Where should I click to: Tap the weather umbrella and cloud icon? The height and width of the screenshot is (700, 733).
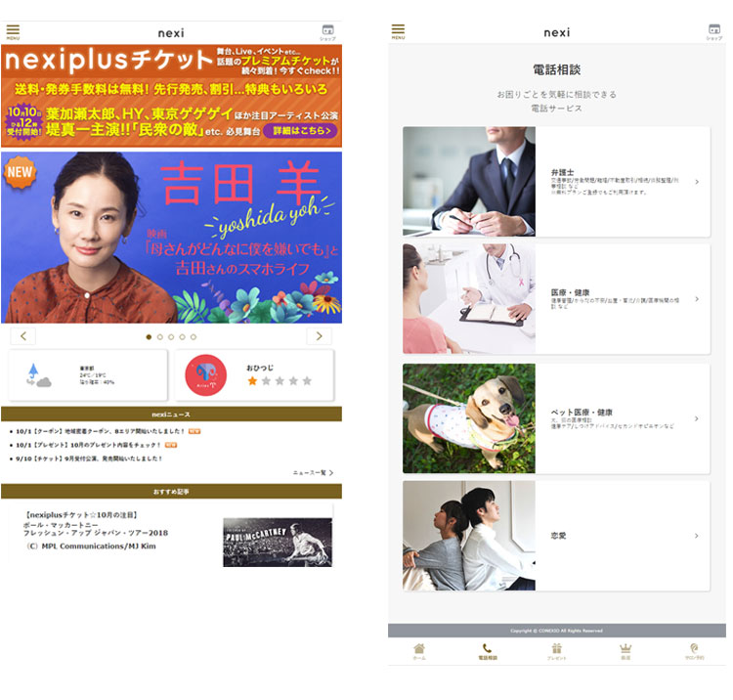38,375
